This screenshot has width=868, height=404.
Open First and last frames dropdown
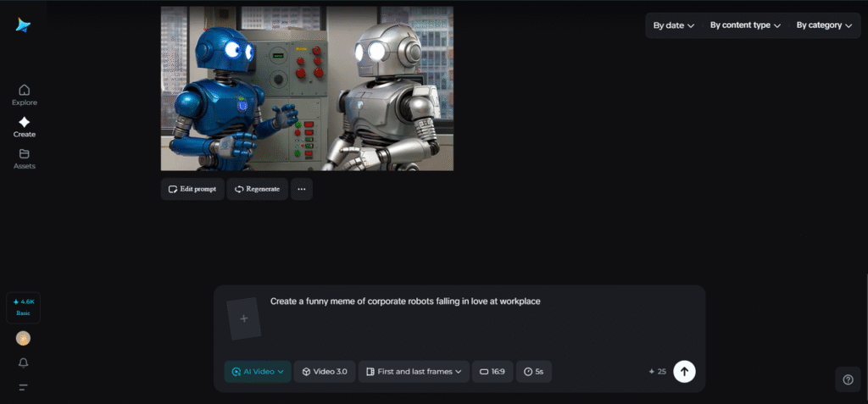click(x=414, y=372)
